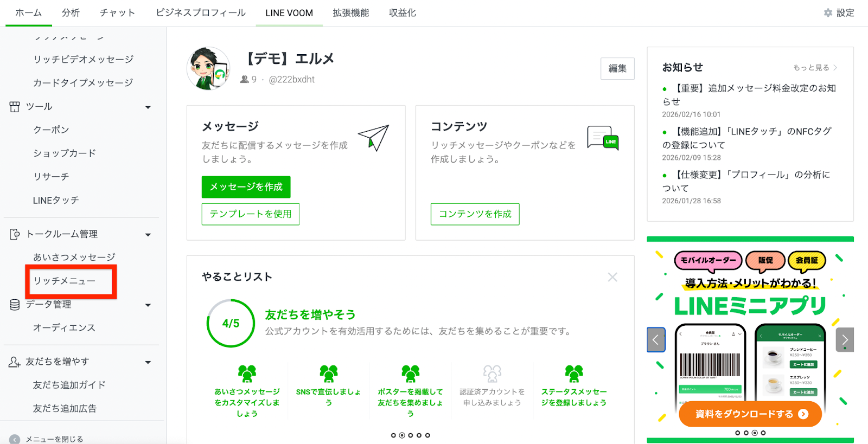
Task: Collapse the 友だちを増やす section
Action: [148, 362]
